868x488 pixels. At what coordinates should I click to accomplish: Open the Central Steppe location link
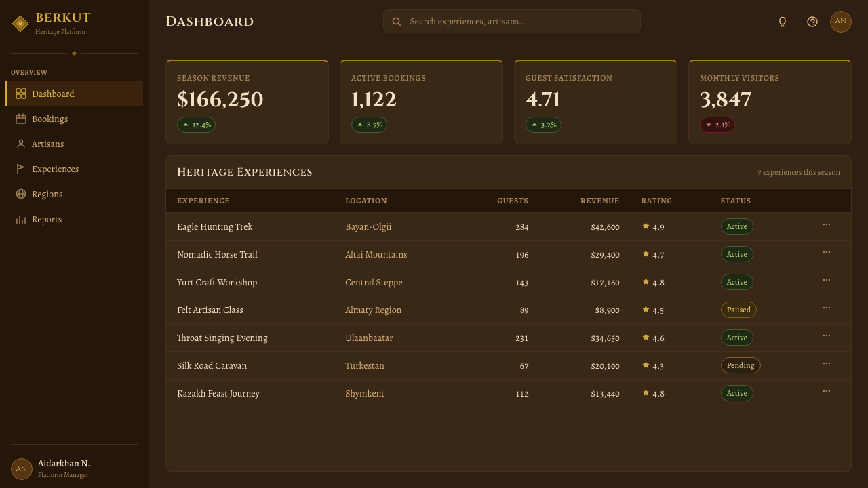[x=374, y=282]
